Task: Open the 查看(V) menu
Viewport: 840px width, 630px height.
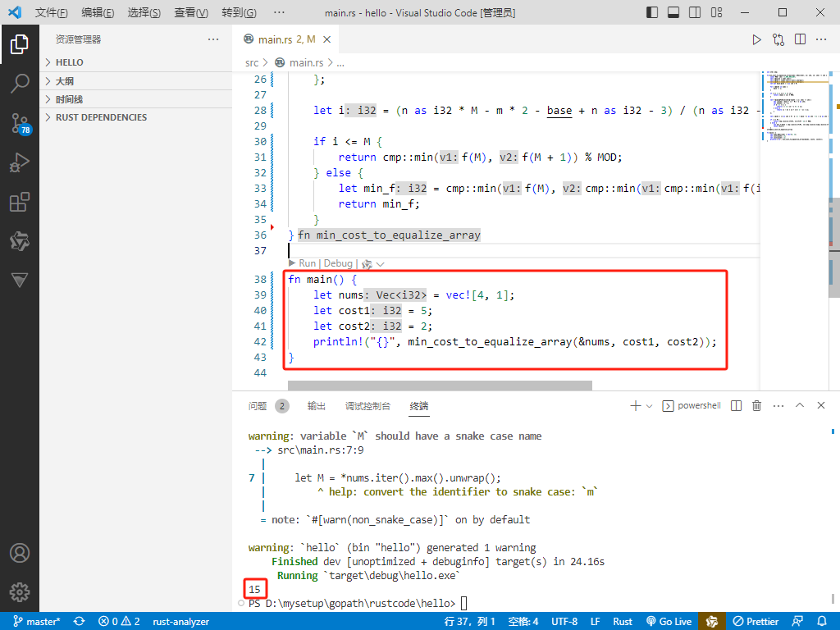Action: tap(191, 12)
